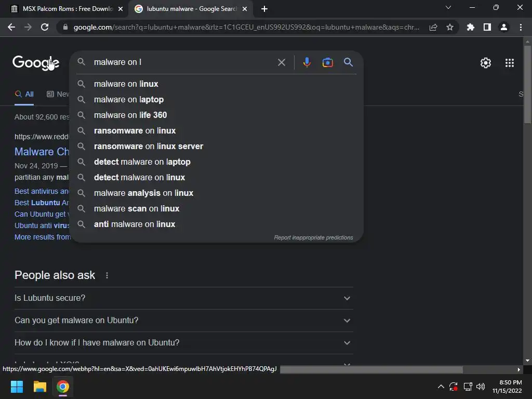This screenshot has width=532, height=399.
Task: Open volume control in system tray
Action: tap(481, 387)
